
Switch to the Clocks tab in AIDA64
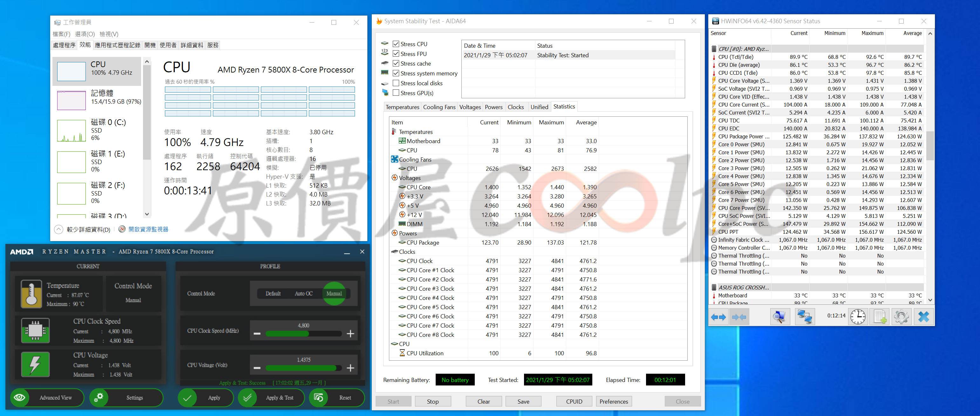[515, 107]
